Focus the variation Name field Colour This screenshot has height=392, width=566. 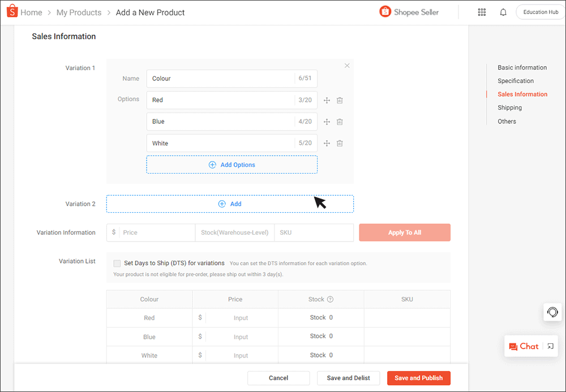[231, 79]
